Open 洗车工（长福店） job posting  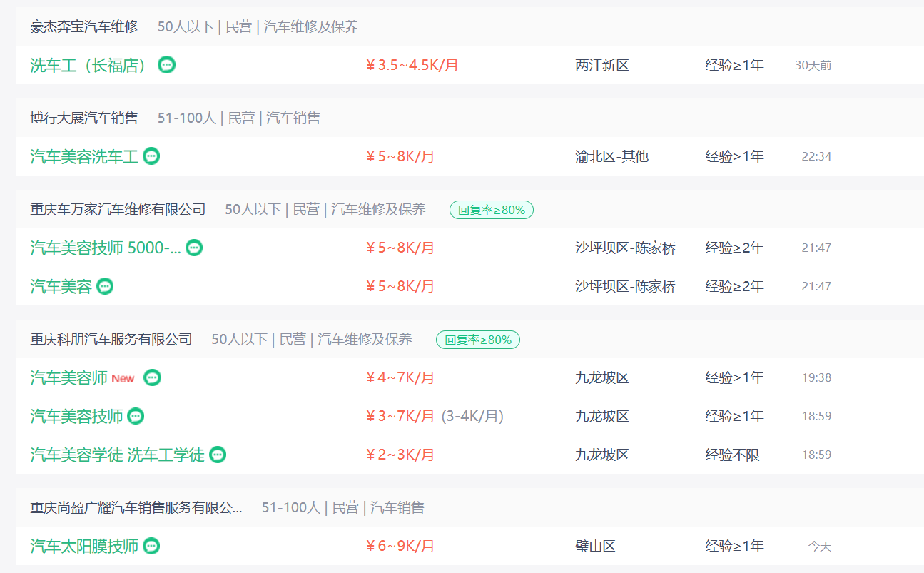tap(91, 65)
